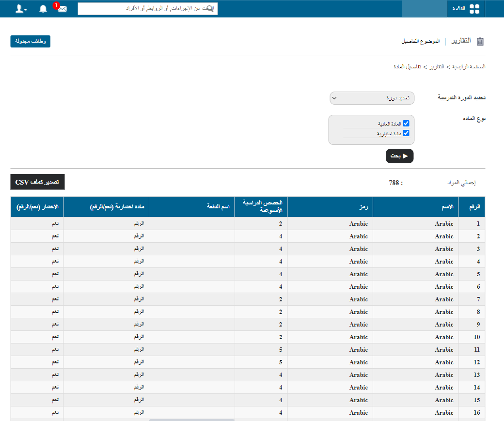
Task: Click the مادة اختيارية (نعم/الرقم) column header
Action: click(x=107, y=207)
